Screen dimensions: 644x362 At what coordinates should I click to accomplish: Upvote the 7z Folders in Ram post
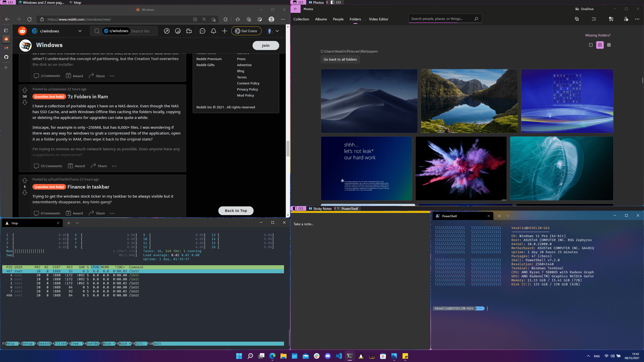tap(25, 90)
